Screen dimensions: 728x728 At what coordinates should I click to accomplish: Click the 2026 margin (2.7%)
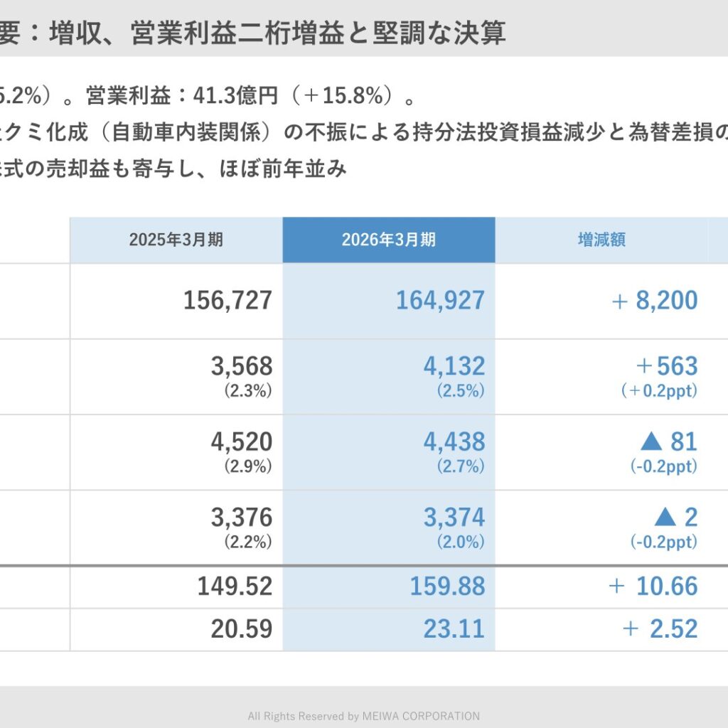[461, 466]
